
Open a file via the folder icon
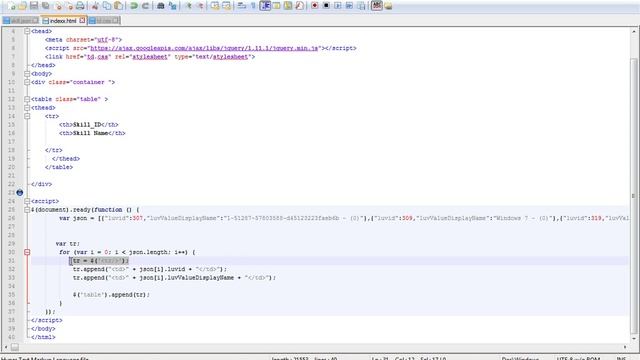pyautogui.click(x=22, y=6)
